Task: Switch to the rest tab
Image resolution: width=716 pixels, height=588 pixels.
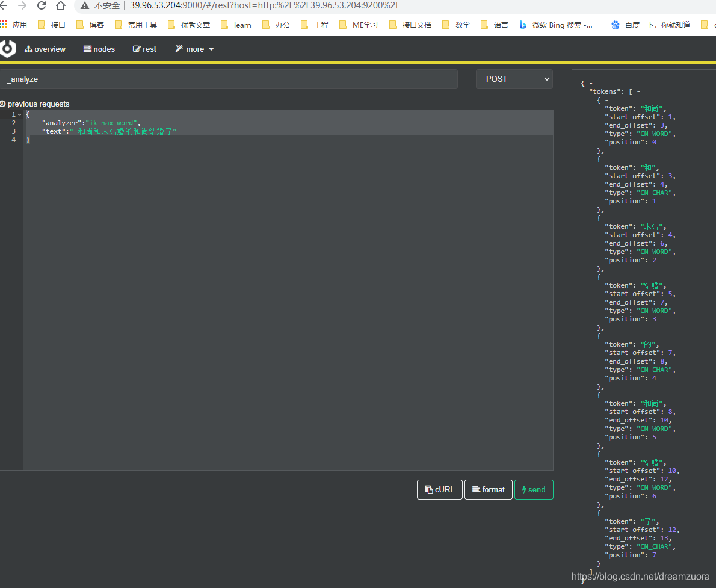Action: point(144,49)
